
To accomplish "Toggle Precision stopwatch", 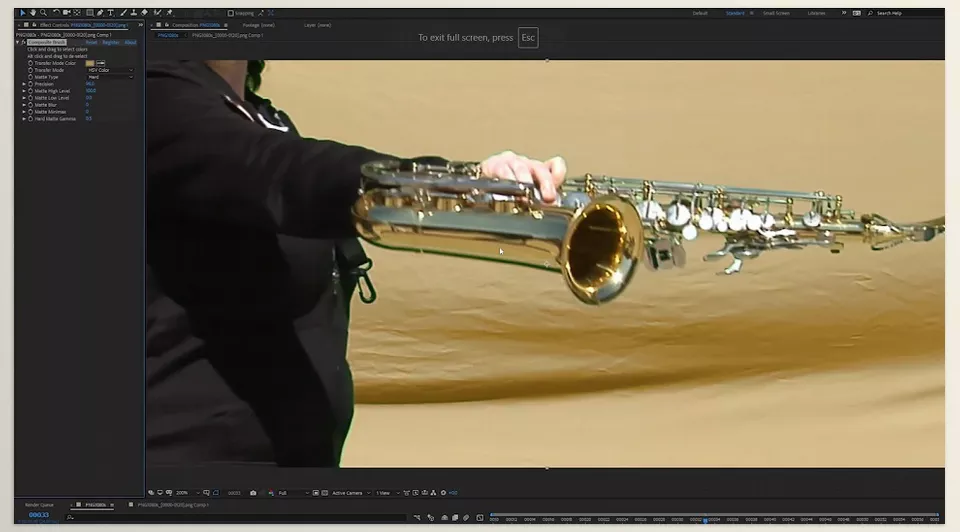I will tap(30, 84).
